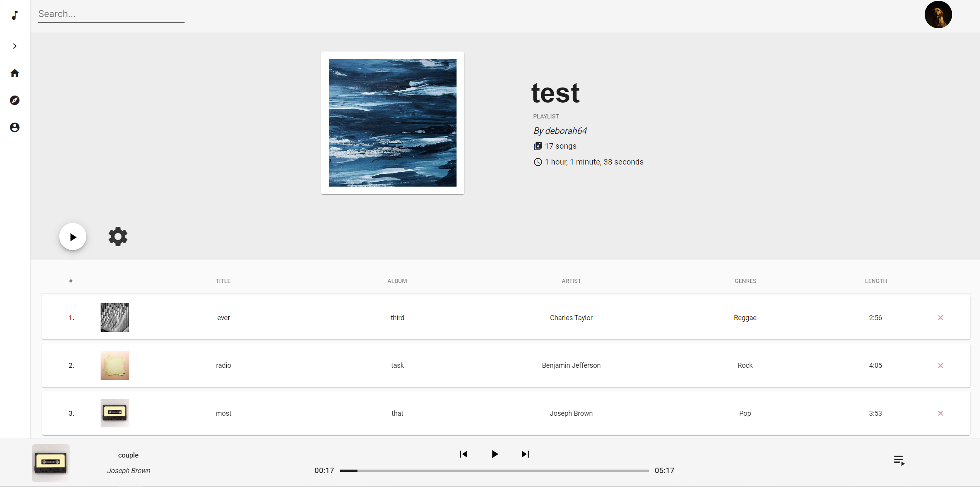Viewport: 980px width, 487px height.
Task: Remove the song 'radio' from the playlist
Action: point(940,365)
